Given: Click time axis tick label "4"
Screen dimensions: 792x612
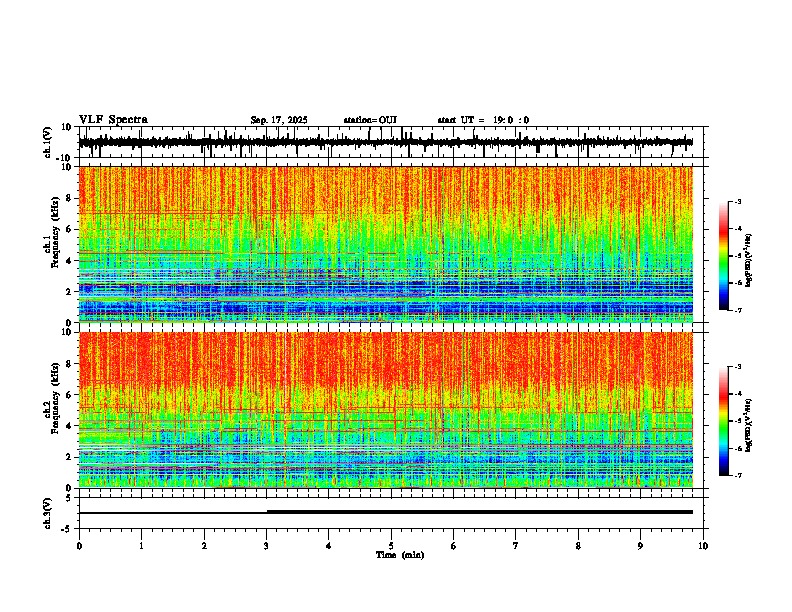Looking at the screenshot, I should tap(329, 546).
